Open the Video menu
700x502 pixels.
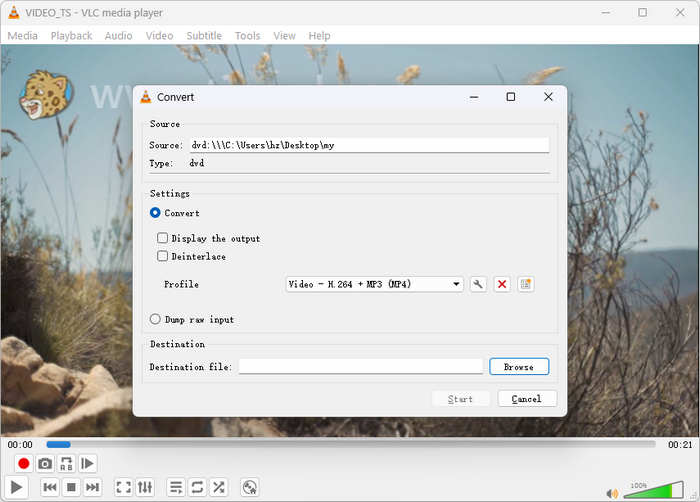(159, 36)
